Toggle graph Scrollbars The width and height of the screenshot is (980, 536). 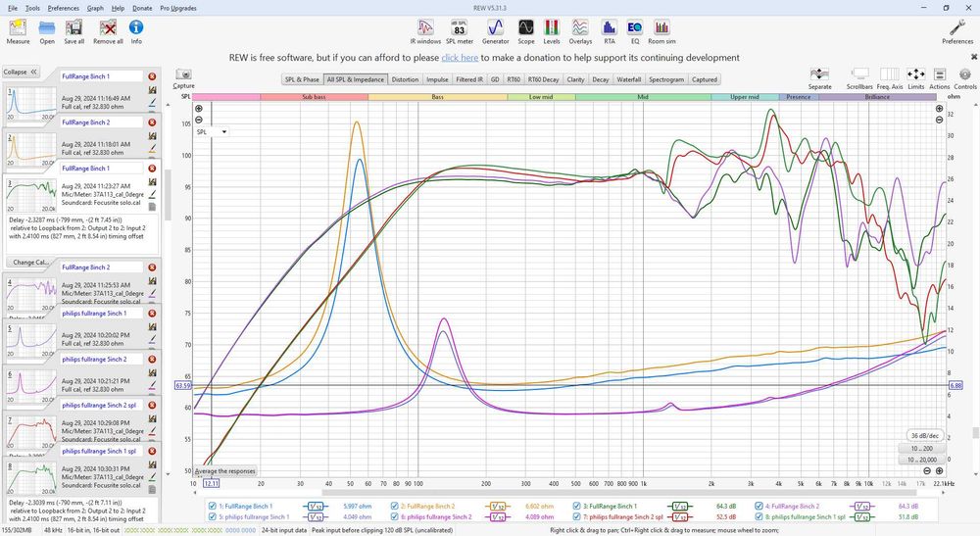[860, 78]
